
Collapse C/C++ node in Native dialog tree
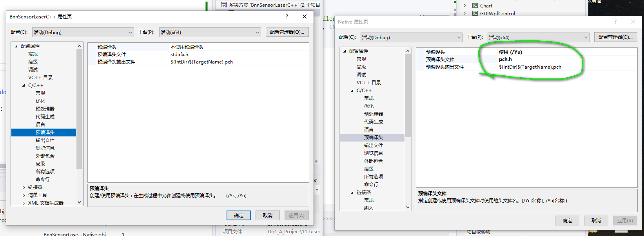coord(352,91)
